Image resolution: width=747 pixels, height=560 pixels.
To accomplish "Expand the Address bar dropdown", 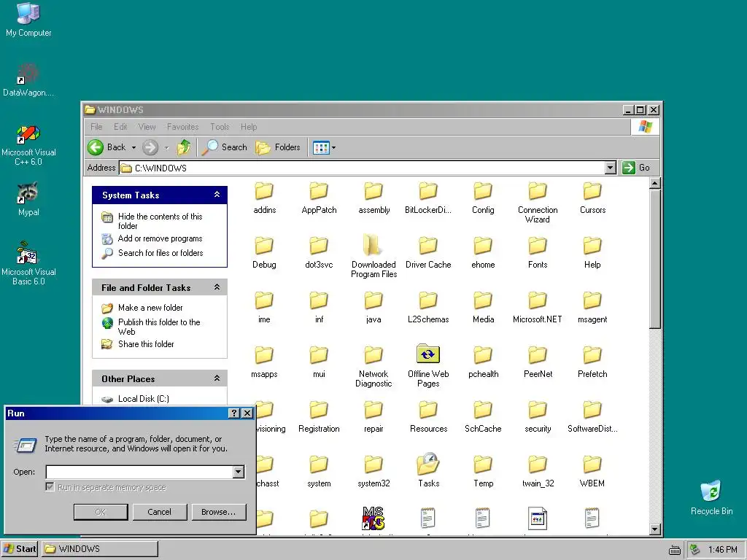I will (x=611, y=168).
